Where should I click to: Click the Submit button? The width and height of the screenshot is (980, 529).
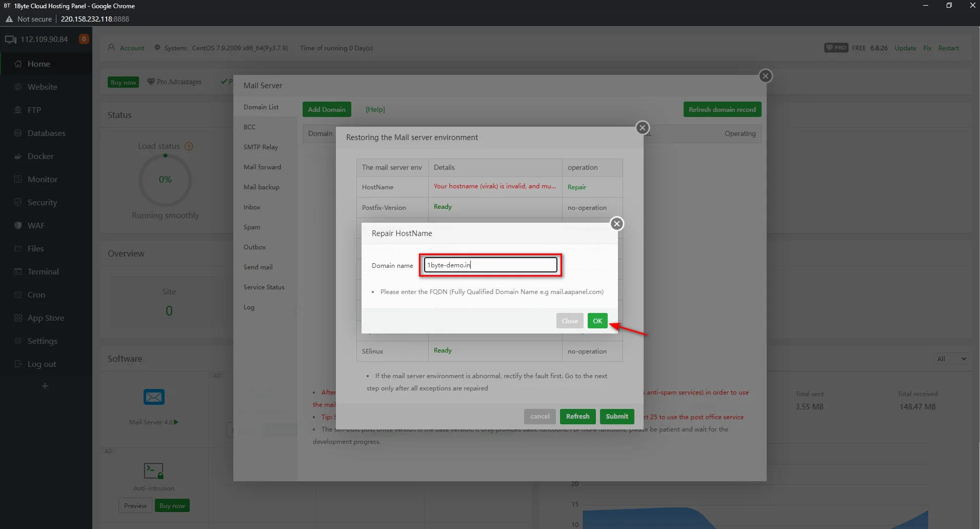617,416
